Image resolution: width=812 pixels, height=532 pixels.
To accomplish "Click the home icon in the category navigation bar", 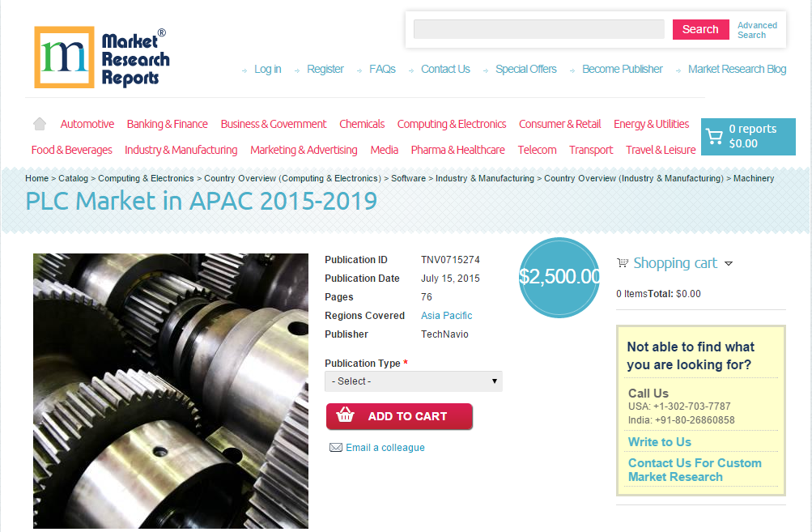I will click(x=39, y=123).
